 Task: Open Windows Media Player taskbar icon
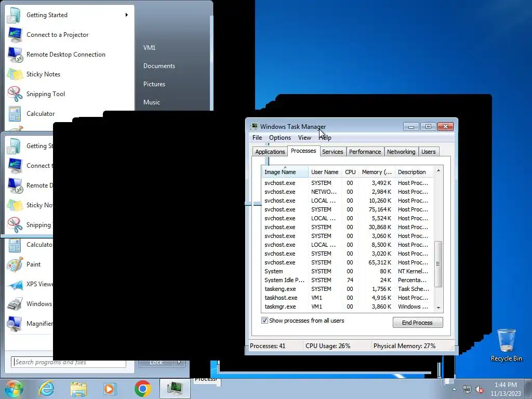(110, 389)
